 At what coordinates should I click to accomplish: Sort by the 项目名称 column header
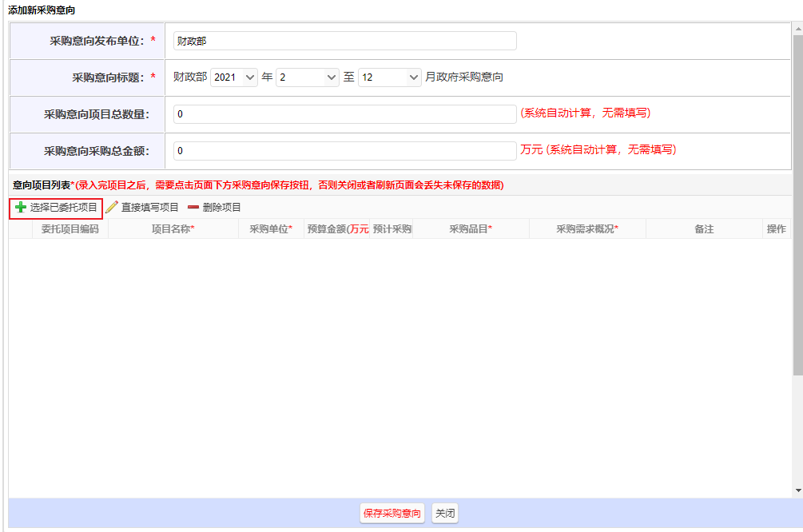(173, 229)
